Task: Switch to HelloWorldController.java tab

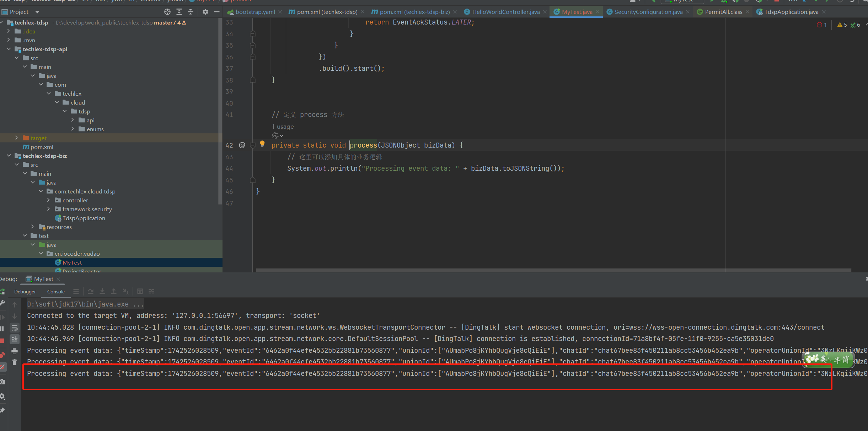Action: click(x=505, y=12)
